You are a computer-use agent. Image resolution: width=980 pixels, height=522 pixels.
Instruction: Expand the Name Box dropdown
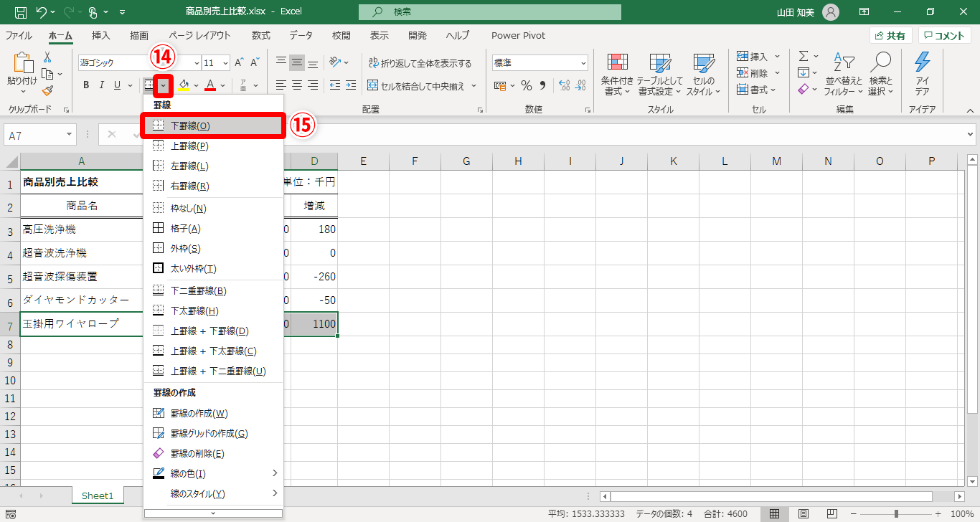point(69,134)
